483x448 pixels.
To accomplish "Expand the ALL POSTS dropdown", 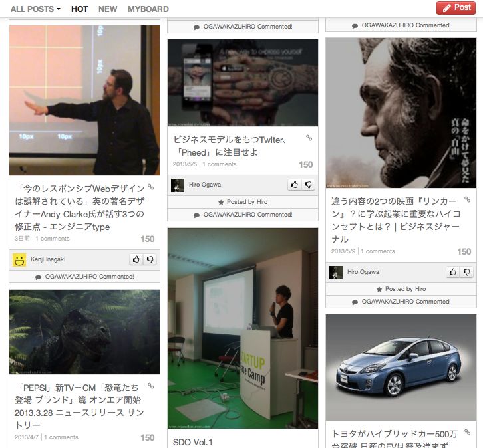I will coord(35,9).
